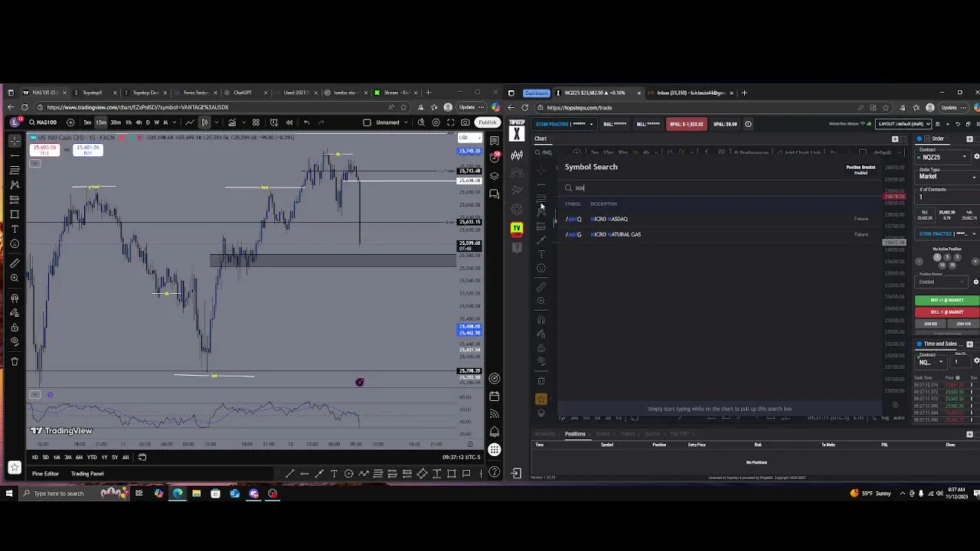Viewport: 980px width, 551px height.
Task: Collapse the indicator pane legend chevron
Action: tap(34, 395)
